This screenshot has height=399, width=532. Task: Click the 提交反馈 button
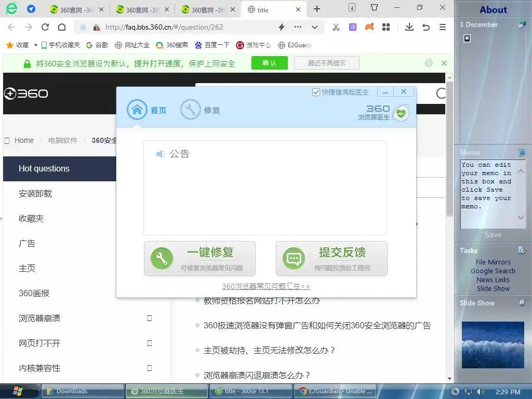pos(331,259)
